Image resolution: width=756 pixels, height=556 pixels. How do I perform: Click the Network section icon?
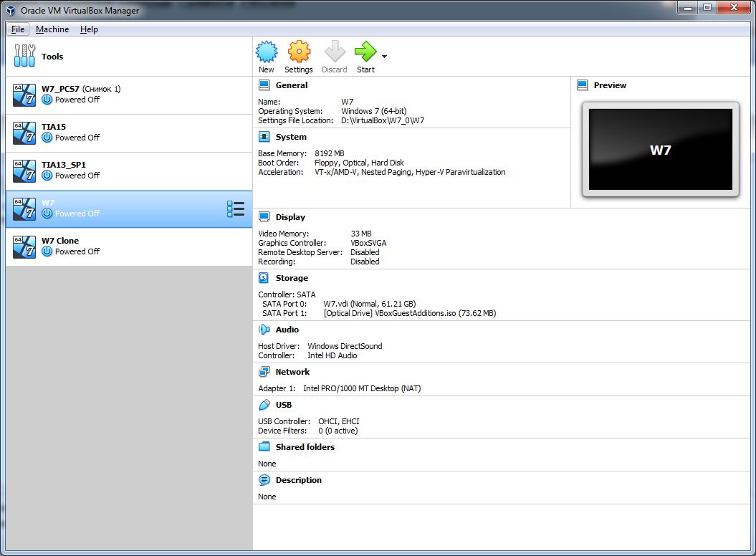tap(264, 372)
